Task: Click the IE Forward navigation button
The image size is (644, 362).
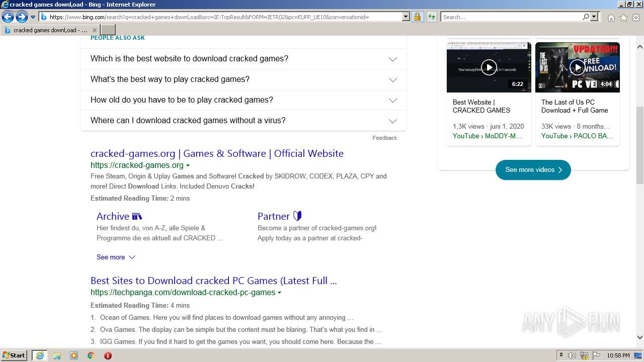Action: tap(22, 17)
